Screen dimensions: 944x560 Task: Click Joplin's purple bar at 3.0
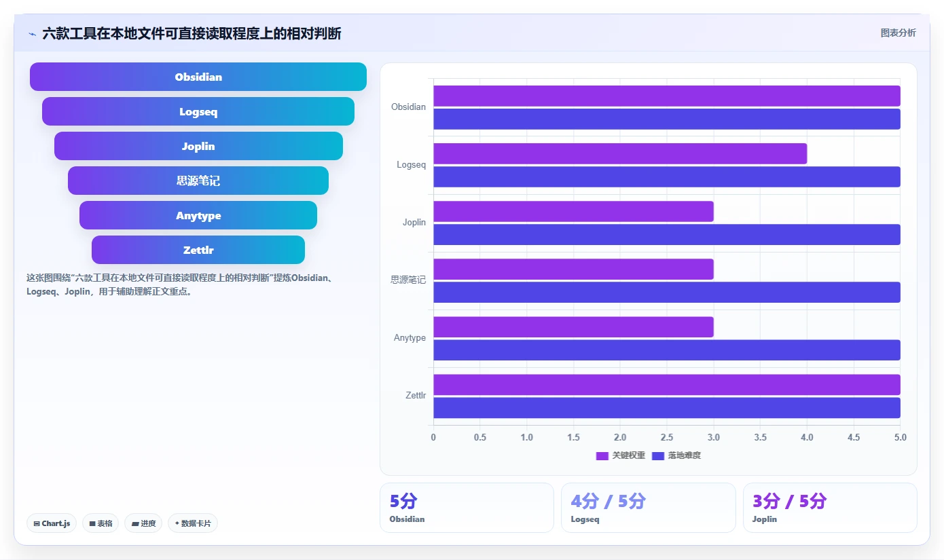point(573,211)
